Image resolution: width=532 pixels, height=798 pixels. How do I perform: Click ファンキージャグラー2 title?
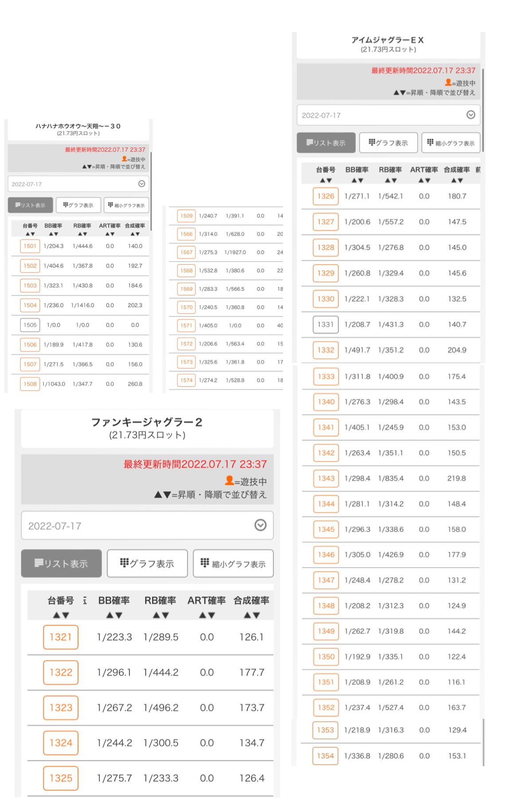tap(147, 422)
